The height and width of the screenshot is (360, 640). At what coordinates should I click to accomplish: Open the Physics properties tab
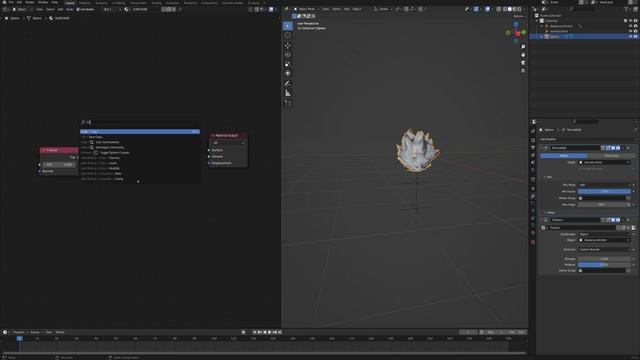tap(533, 211)
